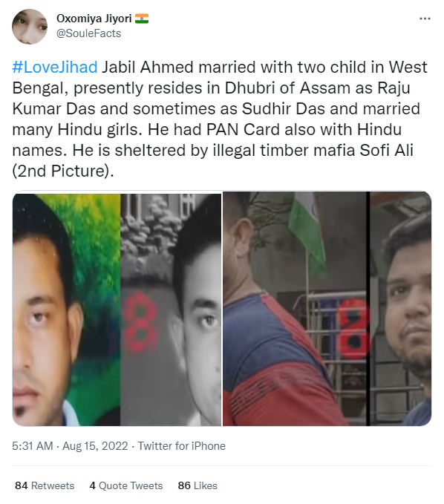Open the 5:31 AM timestamp link
This screenshot has height=504, width=444.
coord(33,446)
